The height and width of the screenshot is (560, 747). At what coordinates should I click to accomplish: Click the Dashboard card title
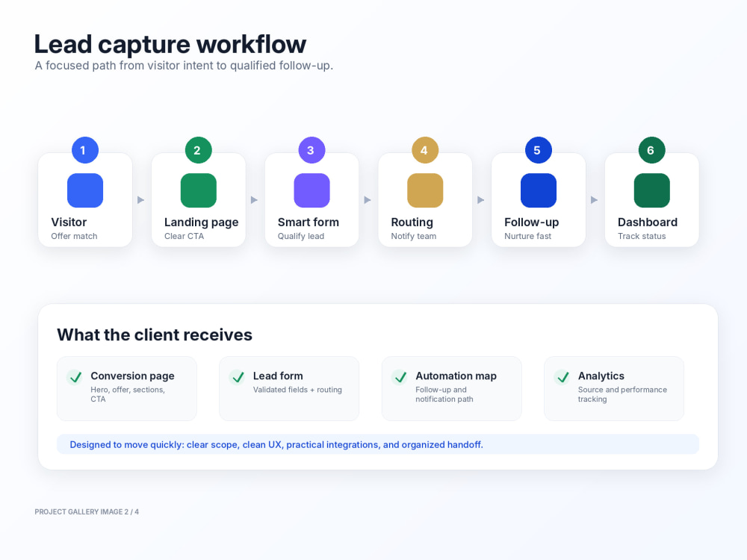click(x=648, y=223)
